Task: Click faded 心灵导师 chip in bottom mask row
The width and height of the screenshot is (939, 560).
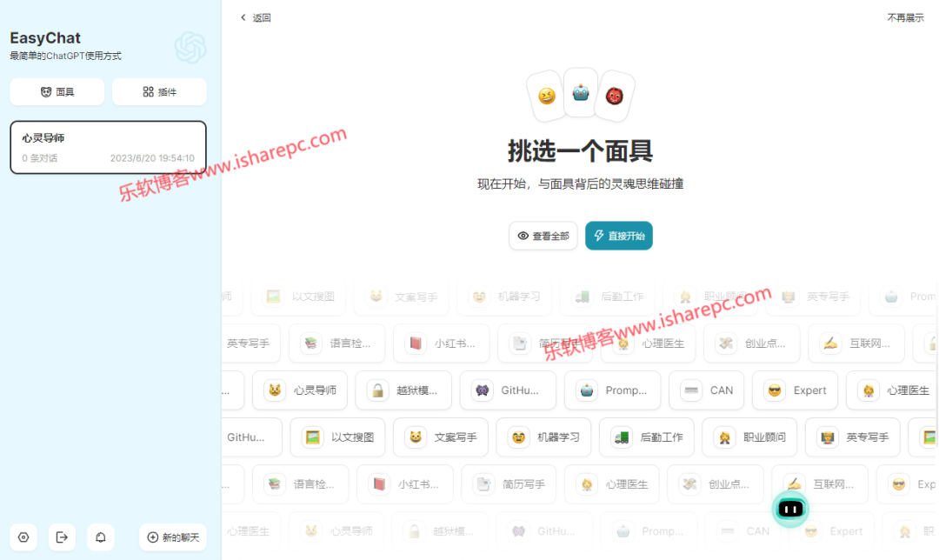Action: pos(336,531)
